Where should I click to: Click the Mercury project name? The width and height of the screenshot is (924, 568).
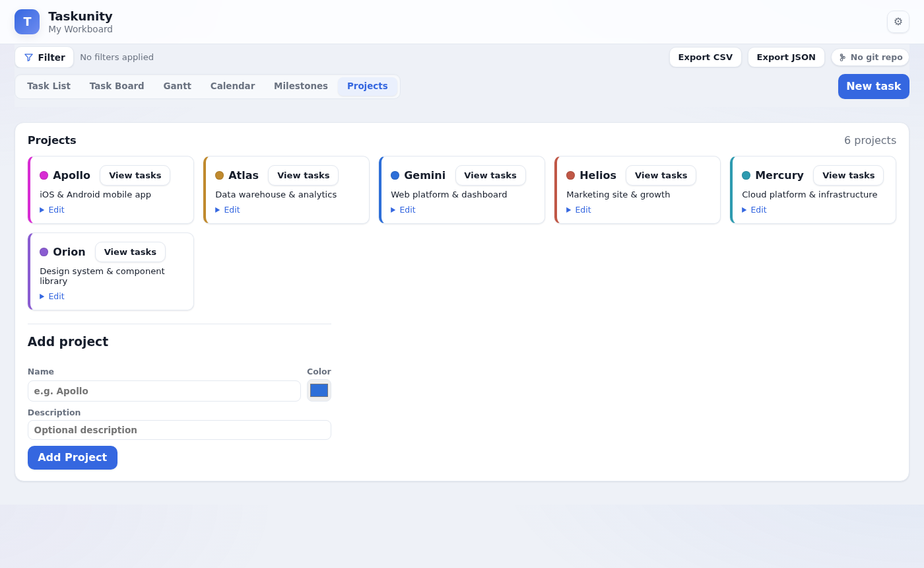(x=779, y=176)
